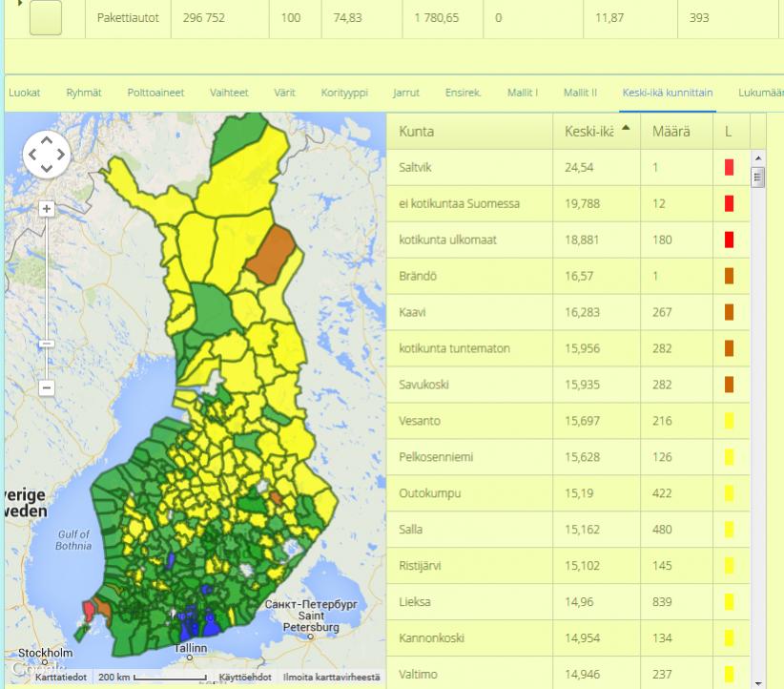
Task: Open the Polttoaineet tab
Action: pos(155,93)
